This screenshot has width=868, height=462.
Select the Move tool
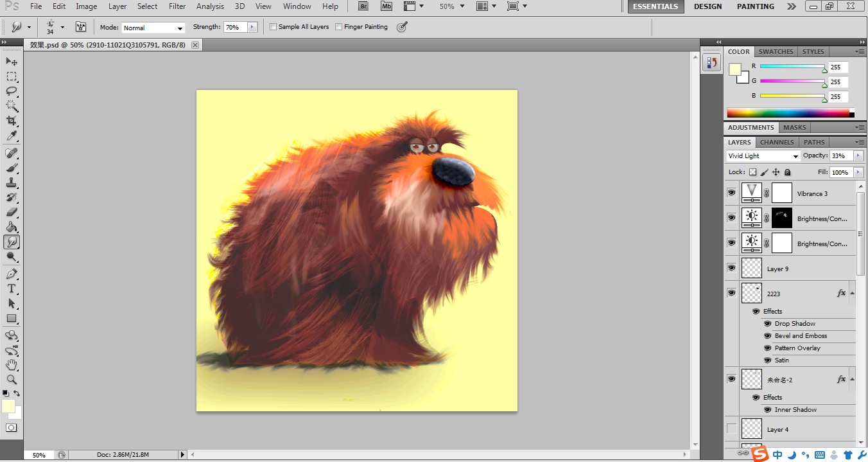point(12,61)
